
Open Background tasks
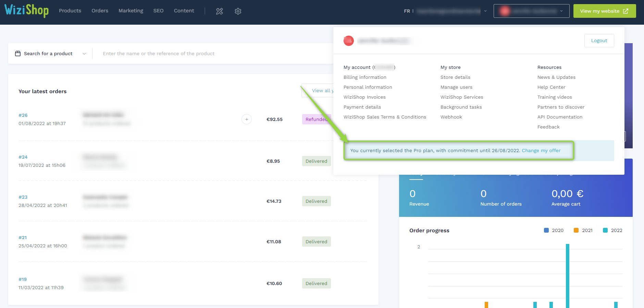461,107
